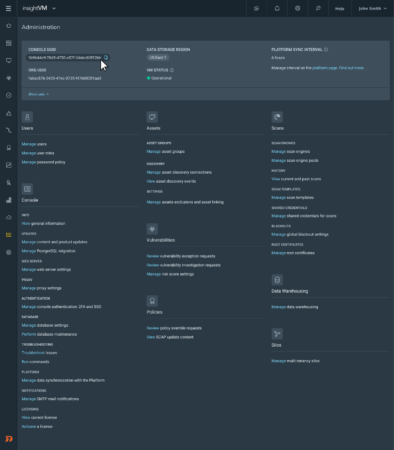The height and width of the screenshot is (450, 394).
Task: Click the Platform Sync Interval info icon
Action: (326, 49)
